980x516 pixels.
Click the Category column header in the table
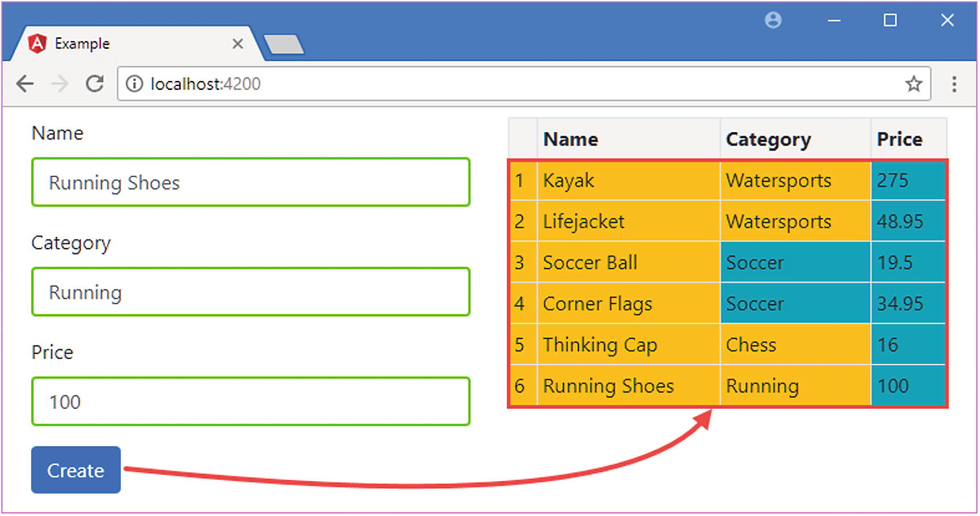795,139
